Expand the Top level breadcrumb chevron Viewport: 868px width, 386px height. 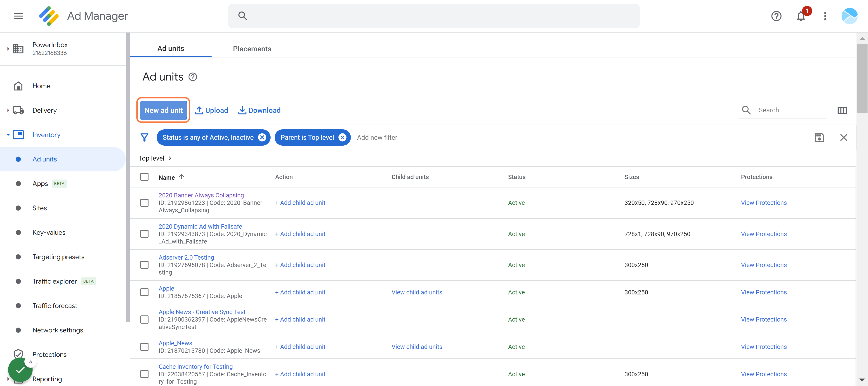pos(170,158)
